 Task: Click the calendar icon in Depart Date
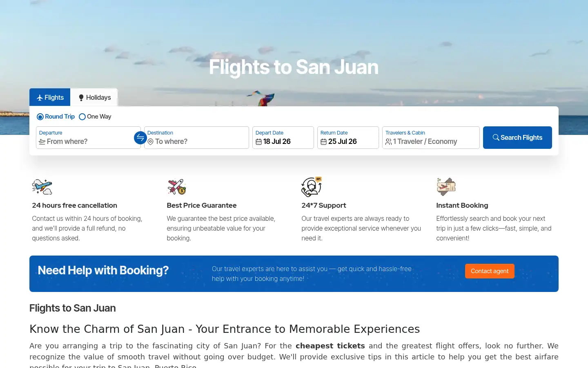(258, 142)
